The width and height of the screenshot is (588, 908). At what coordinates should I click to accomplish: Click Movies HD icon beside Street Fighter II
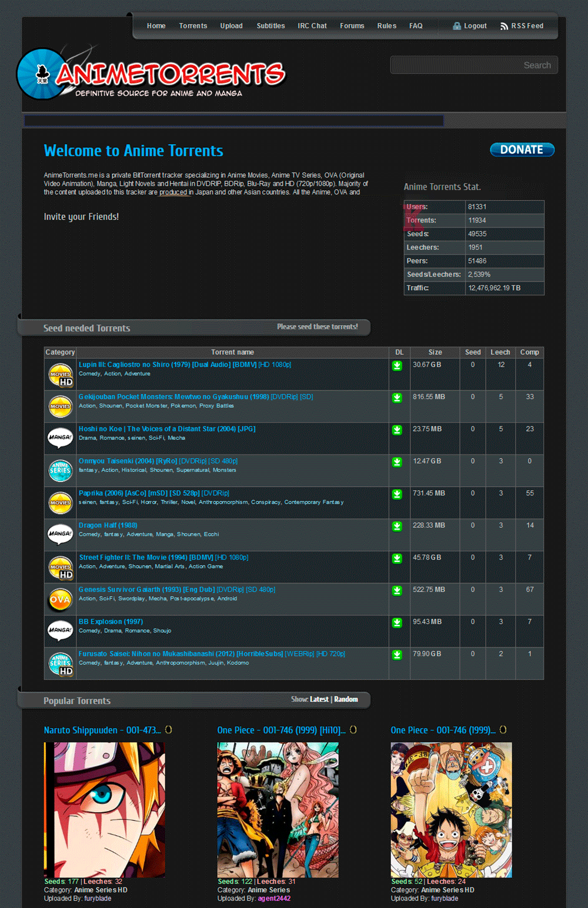61,567
